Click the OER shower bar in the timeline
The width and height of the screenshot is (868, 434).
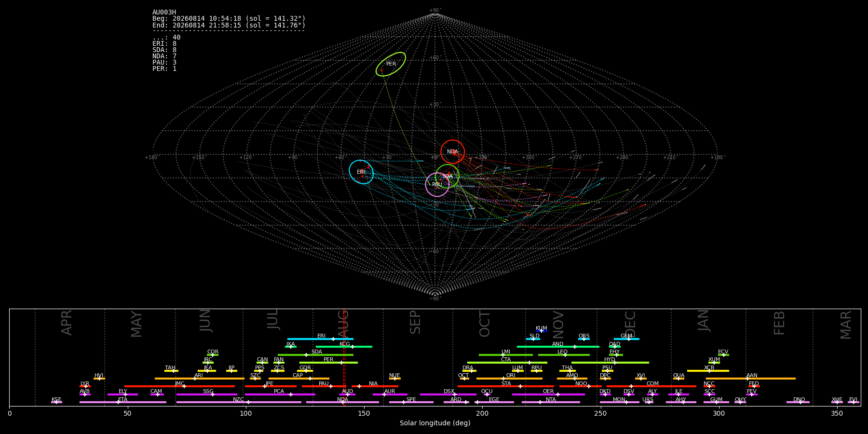point(548,394)
